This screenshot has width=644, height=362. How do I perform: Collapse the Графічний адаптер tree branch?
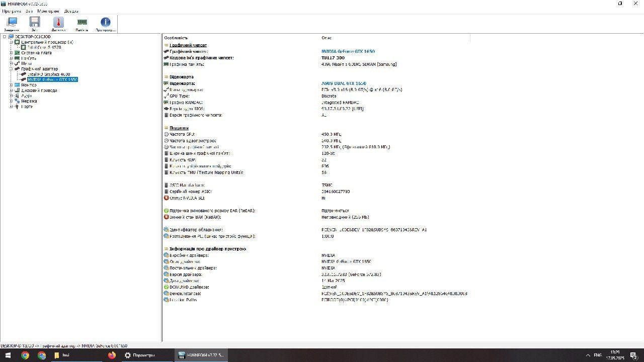tap(11, 69)
